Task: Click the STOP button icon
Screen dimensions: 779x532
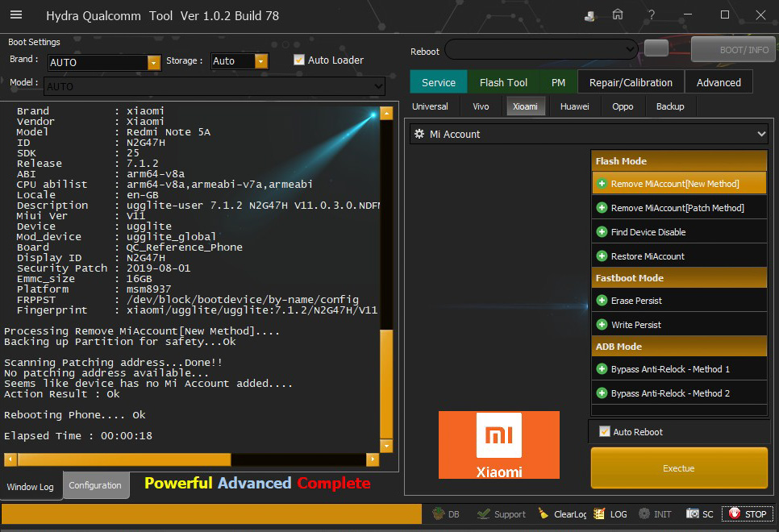Action: tap(735, 513)
